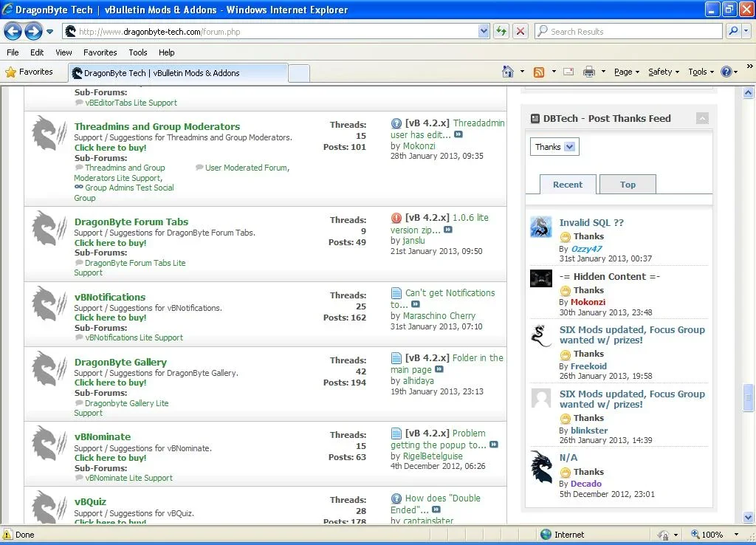Go back with the browser Back arrow

coord(13,32)
